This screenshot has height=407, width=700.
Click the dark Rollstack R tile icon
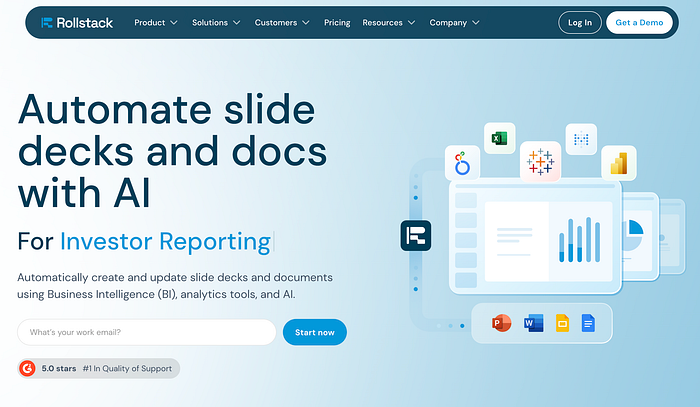(x=416, y=236)
